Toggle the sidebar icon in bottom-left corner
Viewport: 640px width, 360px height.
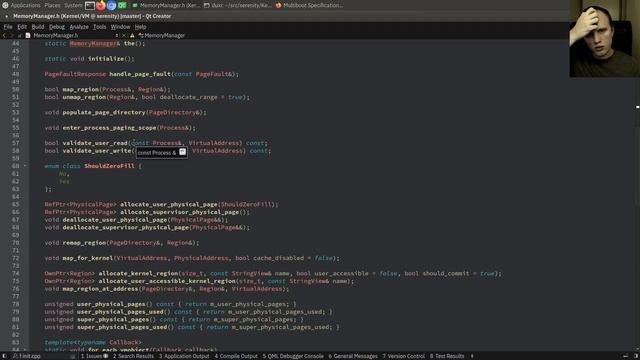click(4, 356)
